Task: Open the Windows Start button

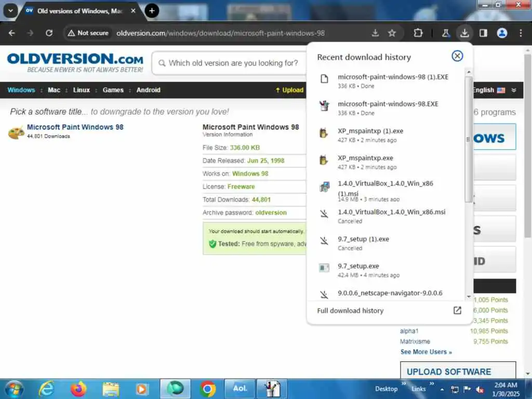Action: tap(14, 389)
